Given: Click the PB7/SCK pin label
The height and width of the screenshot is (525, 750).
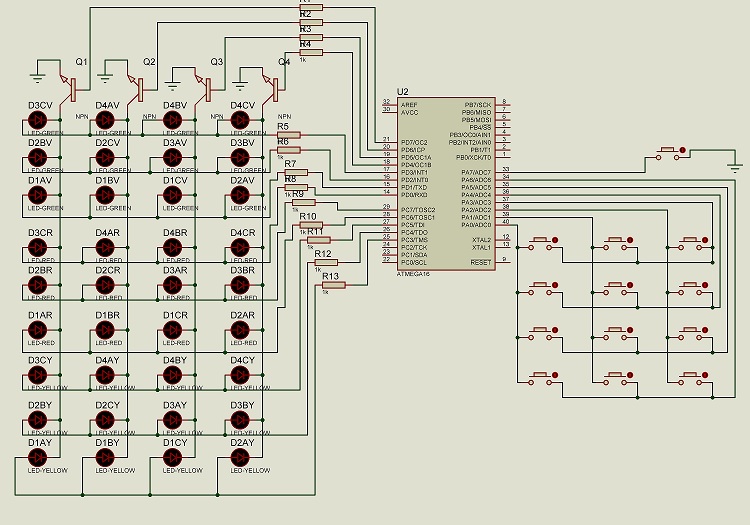Looking at the screenshot, I should (478, 105).
